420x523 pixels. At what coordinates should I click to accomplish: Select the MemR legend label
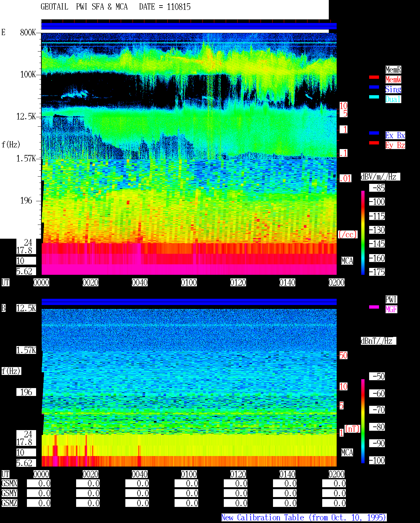click(393, 70)
